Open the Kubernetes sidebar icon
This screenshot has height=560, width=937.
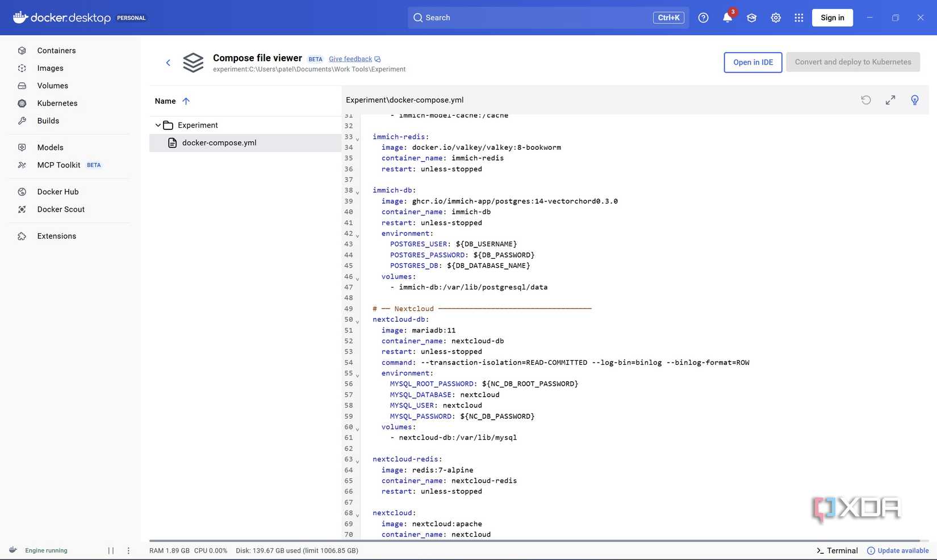point(22,103)
